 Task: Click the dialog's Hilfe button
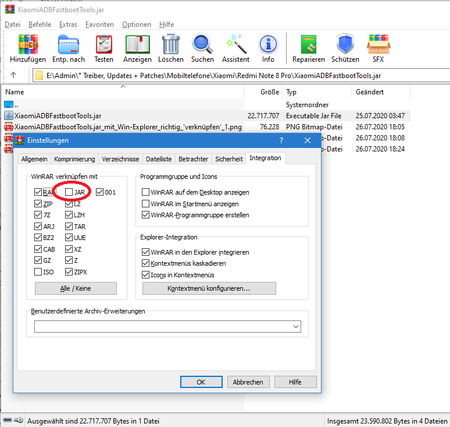pyautogui.click(x=295, y=382)
